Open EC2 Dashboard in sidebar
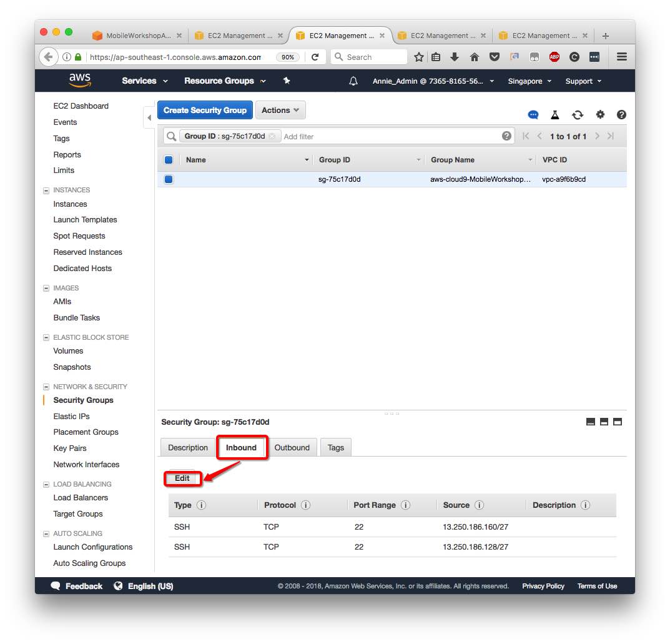This screenshot has width=670, height=644. tap(81, 106)
